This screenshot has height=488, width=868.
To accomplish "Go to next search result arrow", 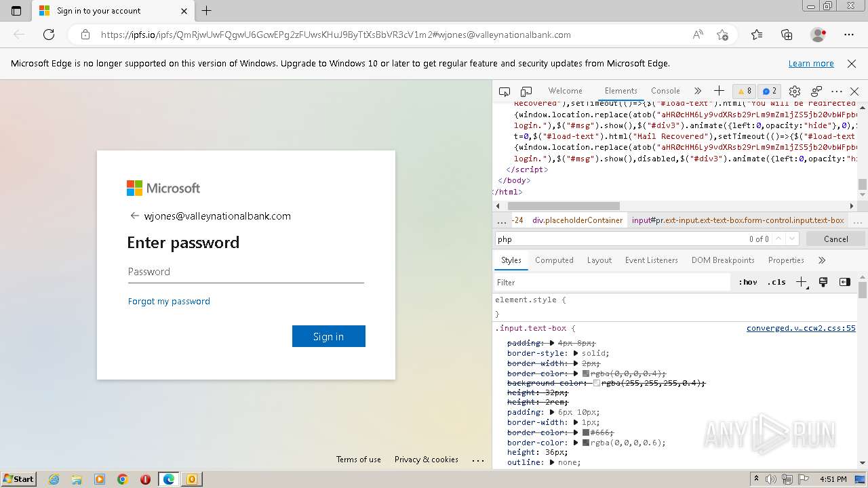I will pos(792,239).
